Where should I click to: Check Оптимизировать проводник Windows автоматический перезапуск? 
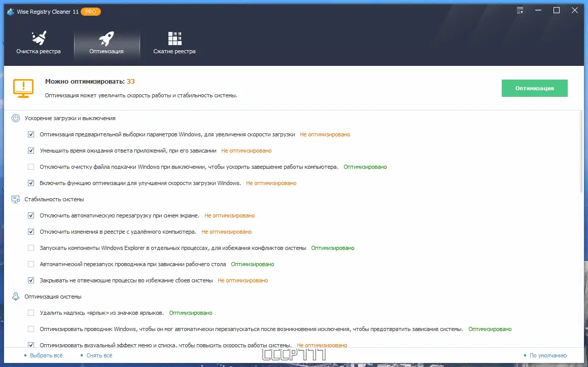(x=31, y=329)
